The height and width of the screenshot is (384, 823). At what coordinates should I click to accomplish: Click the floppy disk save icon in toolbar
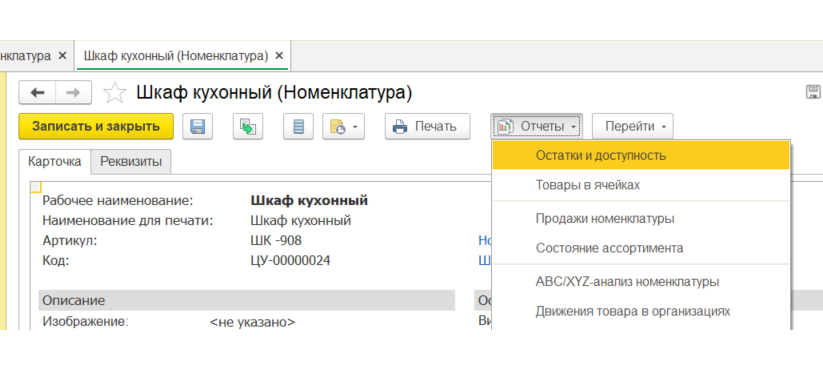click(197, 126)
